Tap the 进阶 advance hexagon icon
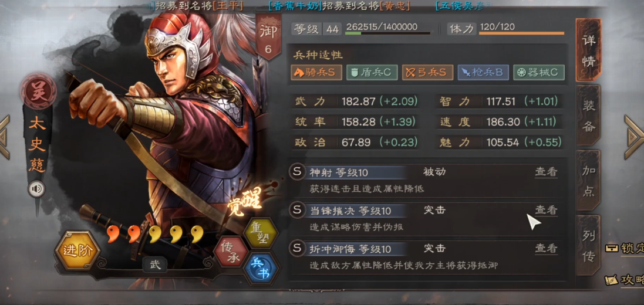 click(x=77, y=250)
